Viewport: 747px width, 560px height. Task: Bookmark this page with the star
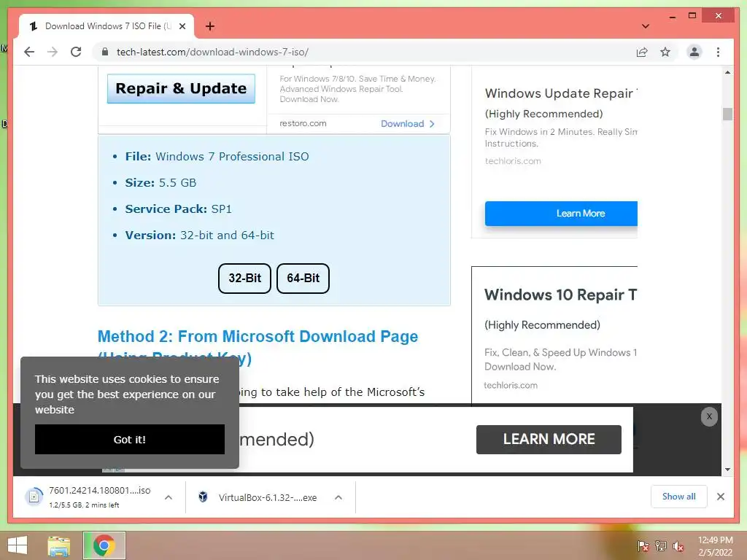[665, 52]
